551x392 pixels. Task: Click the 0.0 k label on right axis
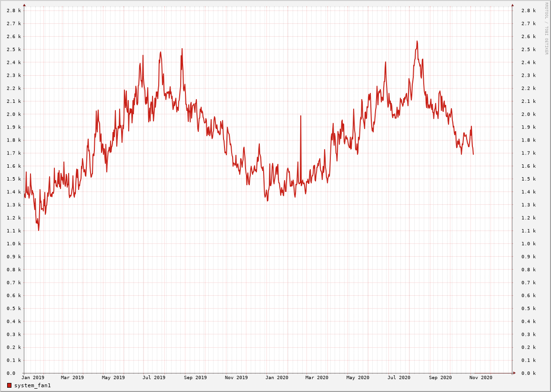click(528, 373)
